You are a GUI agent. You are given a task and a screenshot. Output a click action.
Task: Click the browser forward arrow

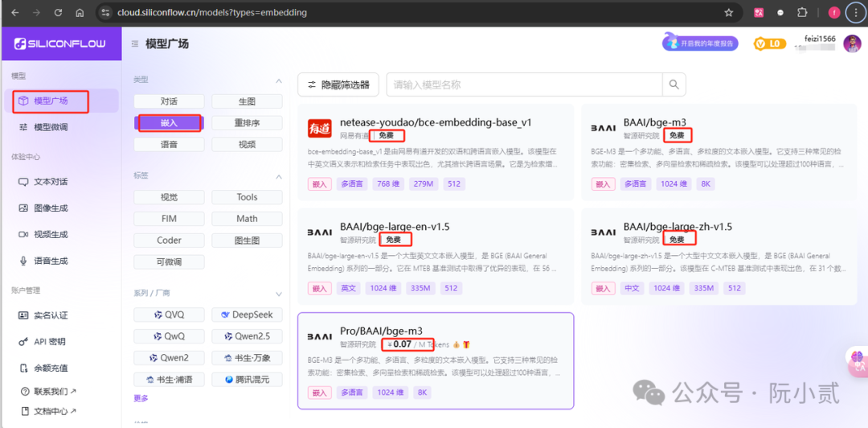(x=36, y=12)
